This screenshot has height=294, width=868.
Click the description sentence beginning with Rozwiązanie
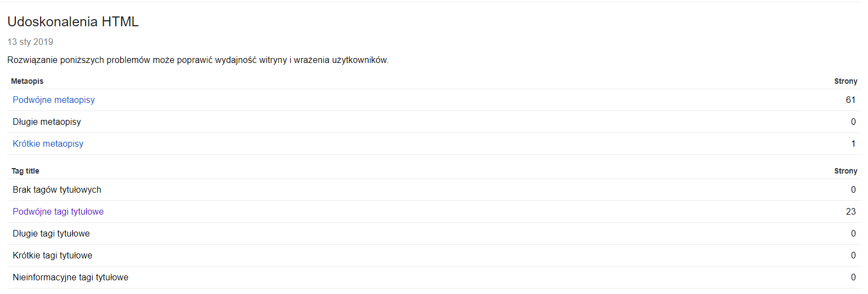[198, 60]
